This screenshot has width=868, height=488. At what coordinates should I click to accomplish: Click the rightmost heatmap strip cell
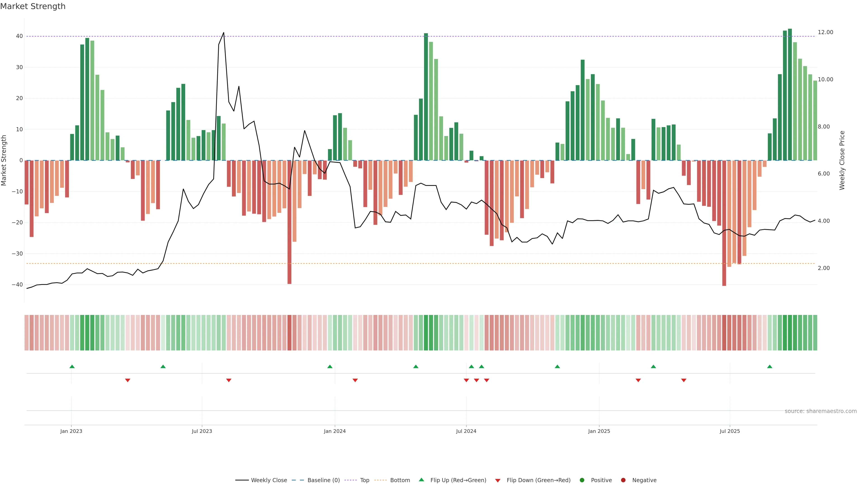point(815,333)
